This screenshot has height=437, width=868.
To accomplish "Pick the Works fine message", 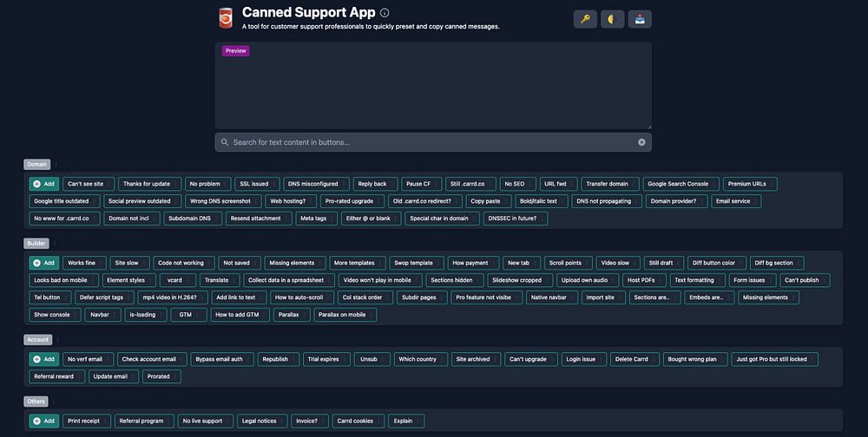I will 85,263.
